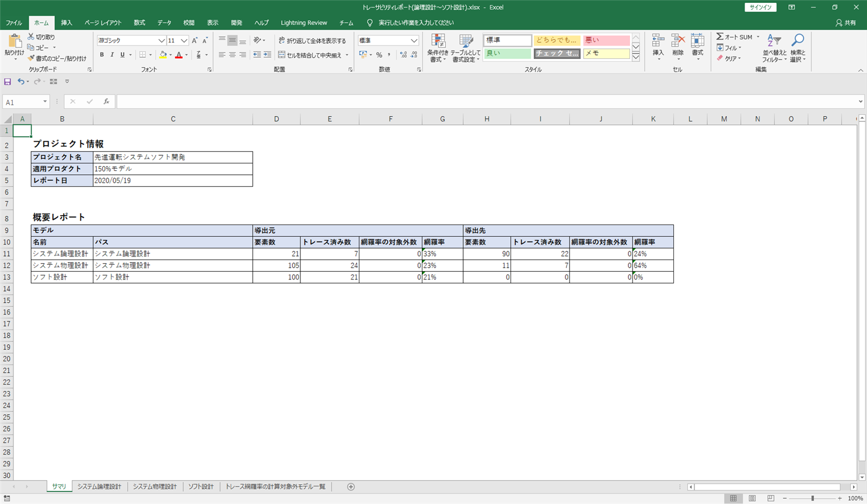867x504 pixels.
Task: Apply the red font color icon
Action: coord(179,55)
